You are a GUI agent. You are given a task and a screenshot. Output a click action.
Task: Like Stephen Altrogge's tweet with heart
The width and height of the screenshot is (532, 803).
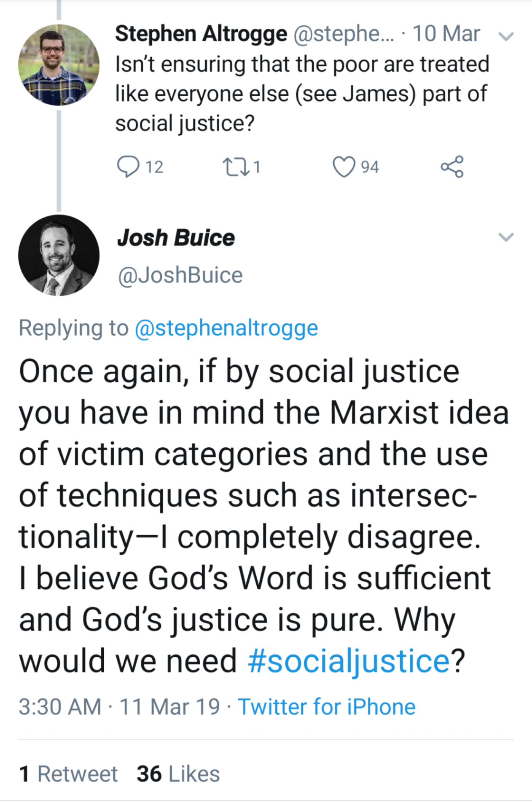(x=344, y=167)
